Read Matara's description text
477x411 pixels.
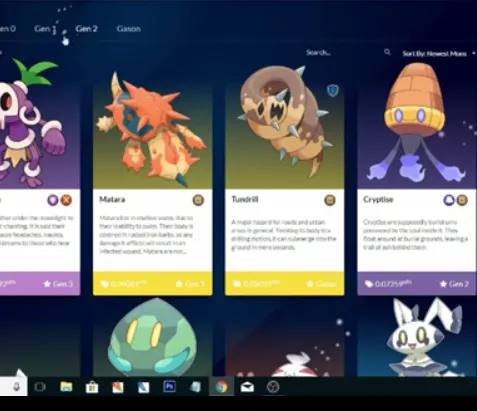click(146, 234)
